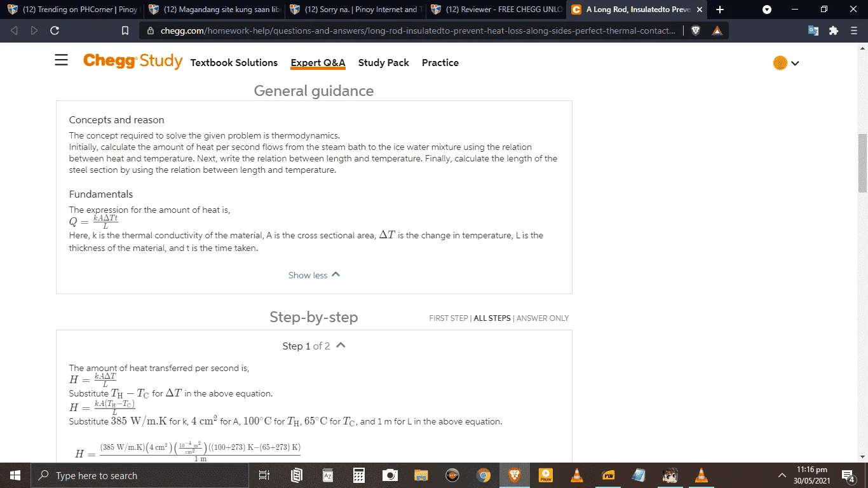Reload the Chegg page
Viewport: 868px width, 488px height.
[x=55, y=30]
